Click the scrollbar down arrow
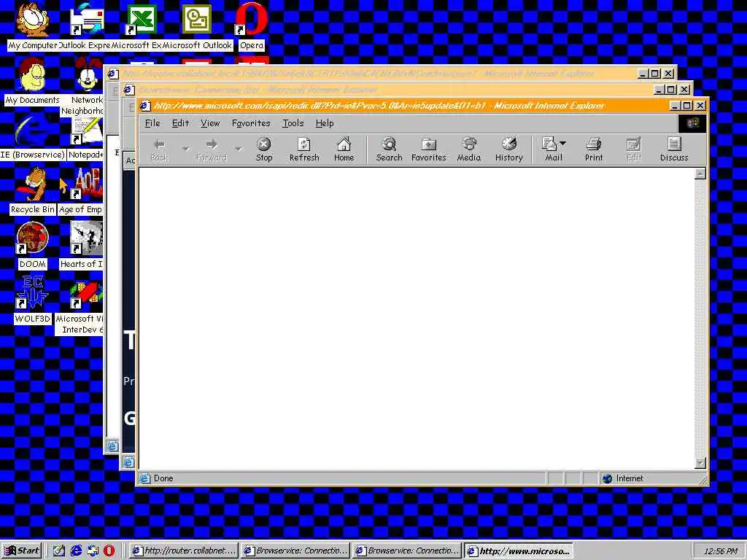This screenshot has width=747, height=560. pyautogui.click(x=700, y=463)
